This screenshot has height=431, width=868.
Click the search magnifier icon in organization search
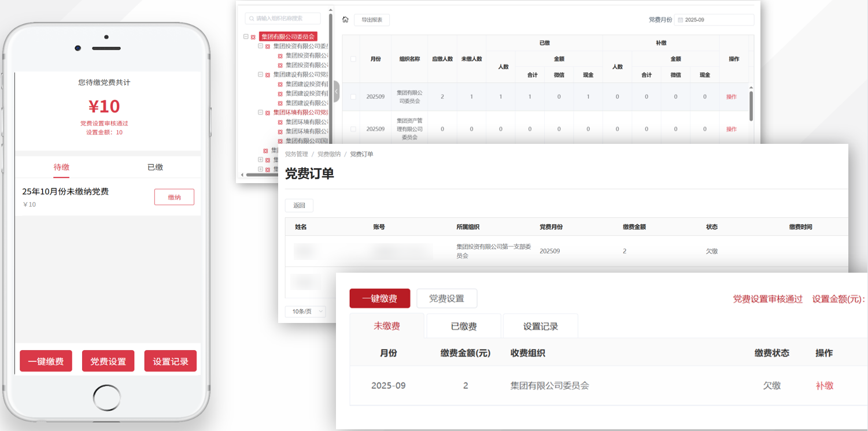(252, 19)
